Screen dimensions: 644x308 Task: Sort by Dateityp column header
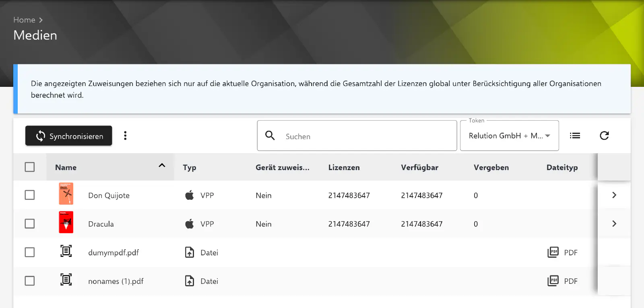tap(562, 167)
